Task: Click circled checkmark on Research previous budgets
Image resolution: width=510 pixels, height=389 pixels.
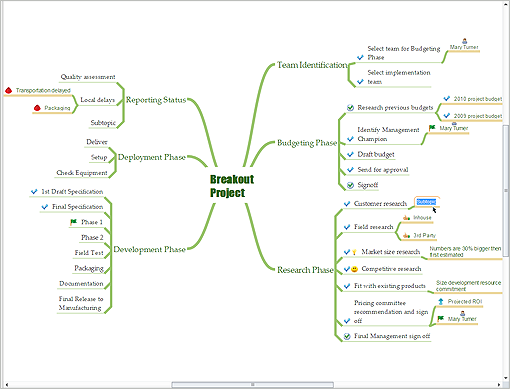Action: (x=350, y=108)
